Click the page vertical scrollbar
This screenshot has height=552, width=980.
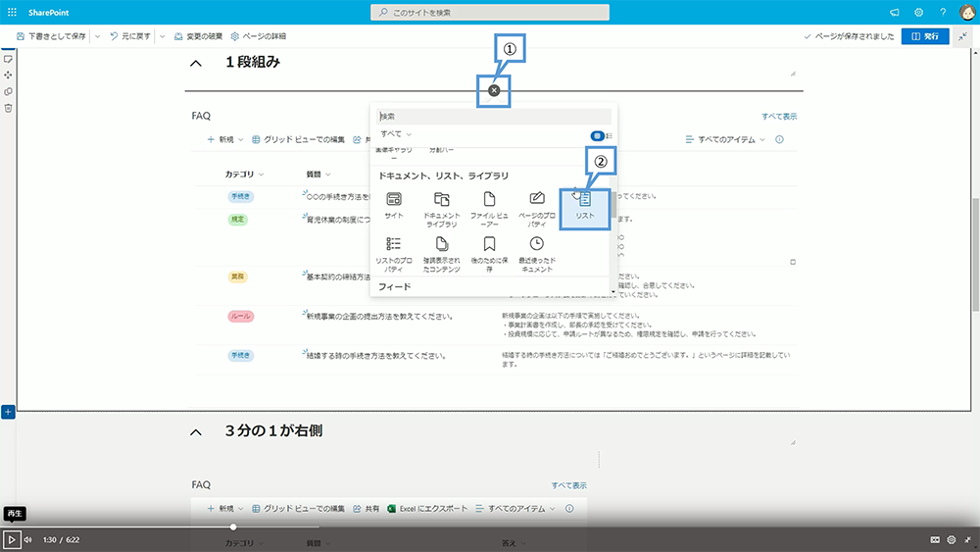click(976, 254)
